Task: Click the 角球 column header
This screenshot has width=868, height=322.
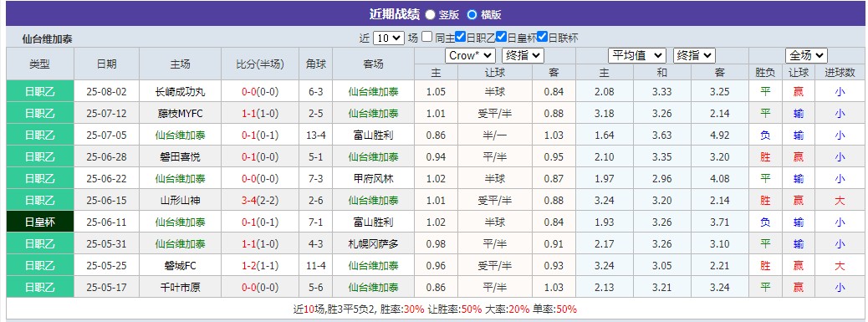Action: (x=315, y=64)
